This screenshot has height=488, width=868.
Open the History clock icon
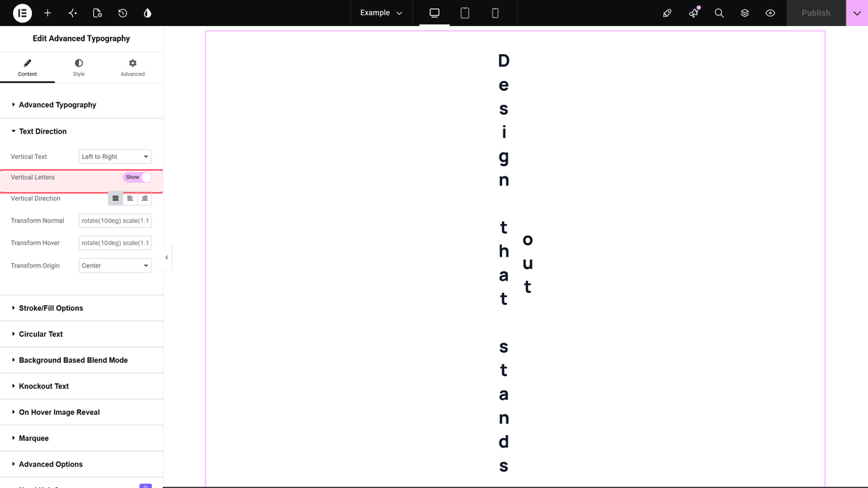click(x=123, y=13)
